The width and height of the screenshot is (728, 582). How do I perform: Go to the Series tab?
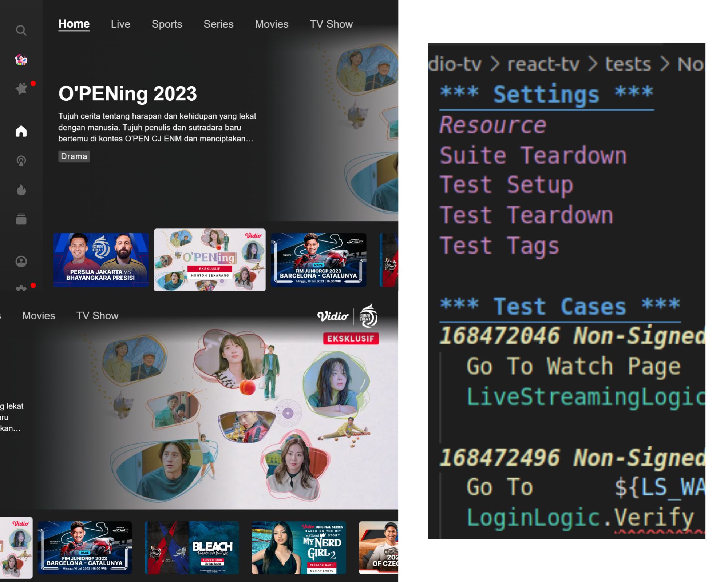point(218,24)
